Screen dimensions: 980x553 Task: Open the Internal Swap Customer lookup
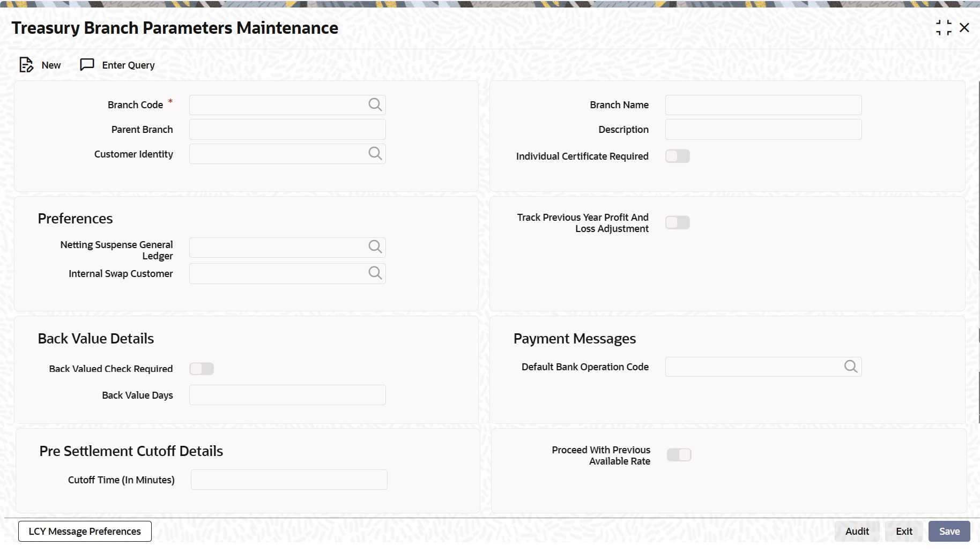click(375, 273)
